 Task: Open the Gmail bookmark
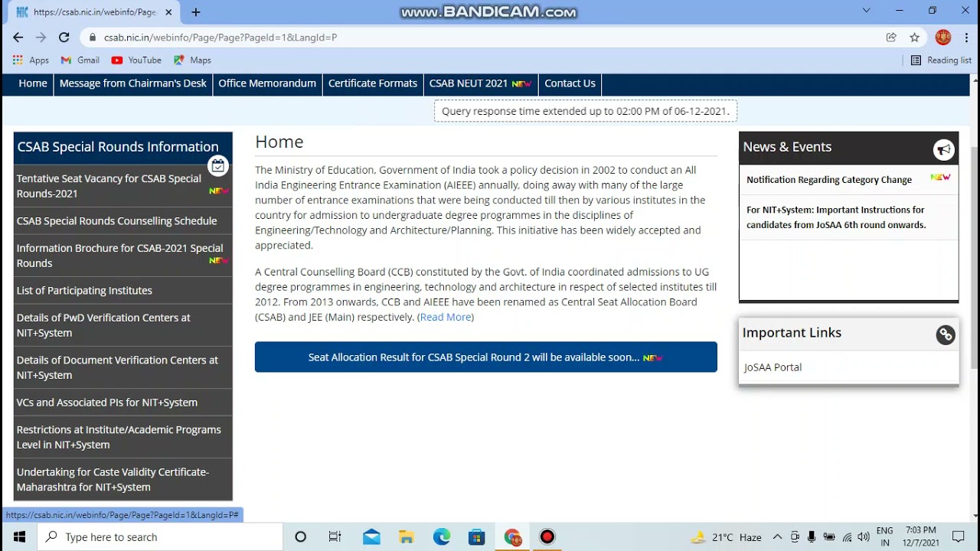(x=80, y=60)
